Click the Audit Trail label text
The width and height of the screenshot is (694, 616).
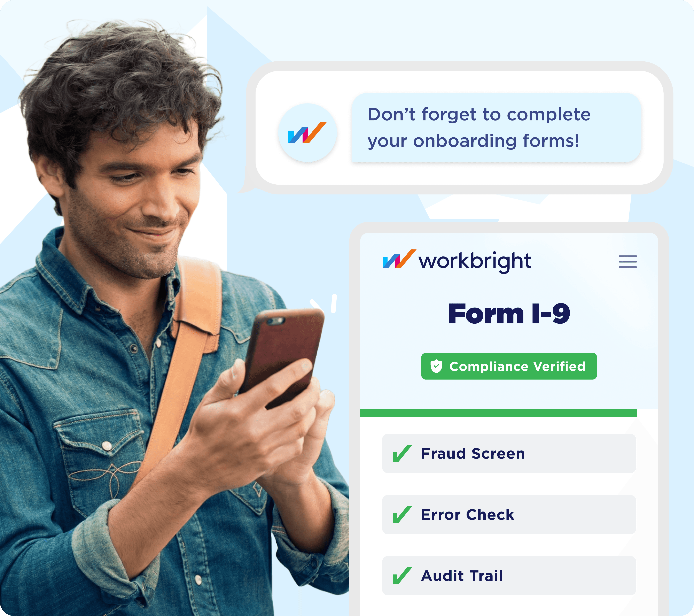(462, 576)
